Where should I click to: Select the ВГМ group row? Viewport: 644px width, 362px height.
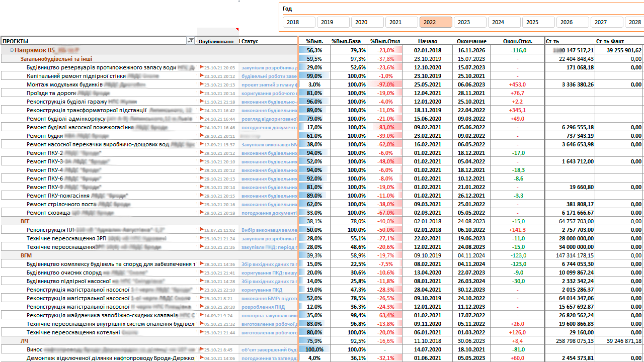pos(26,255)
